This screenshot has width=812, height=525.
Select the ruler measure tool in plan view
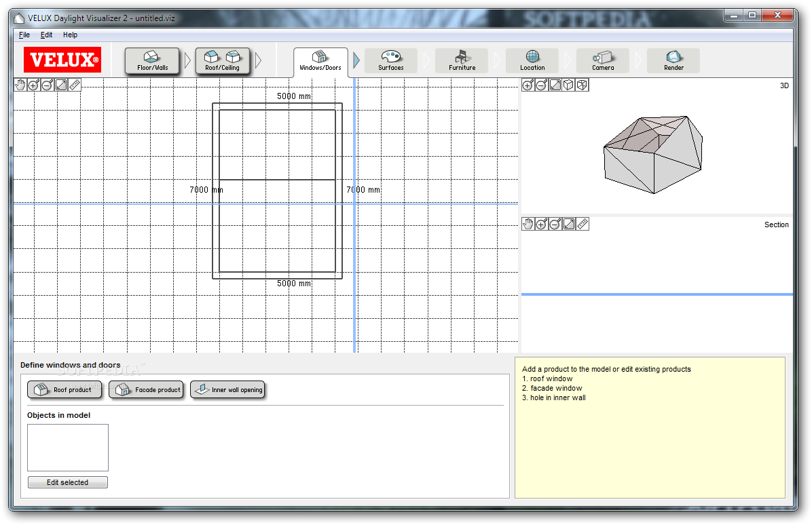point(75,85)
